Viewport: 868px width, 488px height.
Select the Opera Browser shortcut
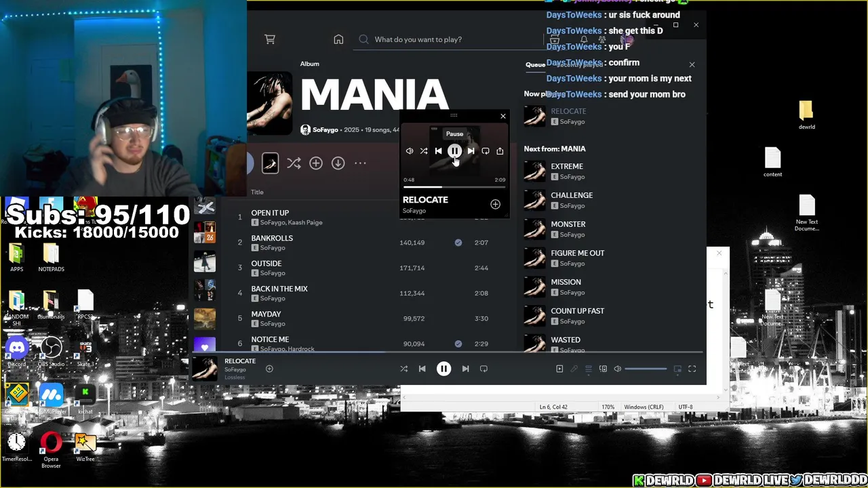coord(51,449)
